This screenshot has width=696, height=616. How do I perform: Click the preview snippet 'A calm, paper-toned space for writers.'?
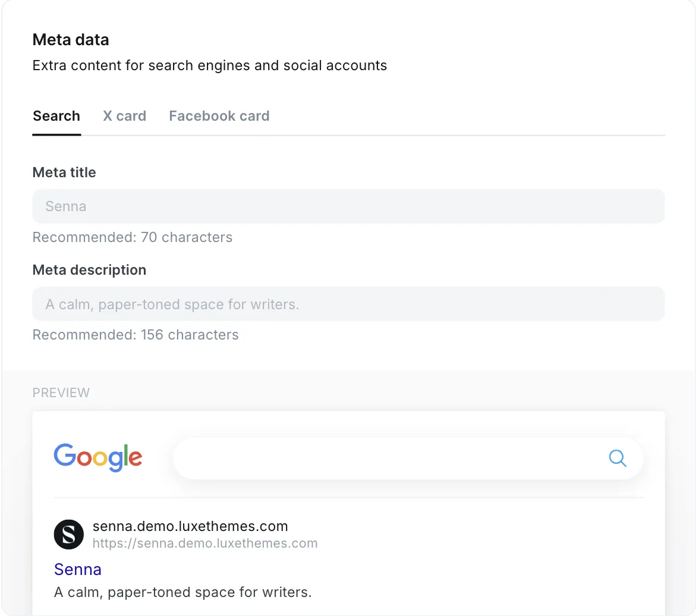click(x=183, y=592)
